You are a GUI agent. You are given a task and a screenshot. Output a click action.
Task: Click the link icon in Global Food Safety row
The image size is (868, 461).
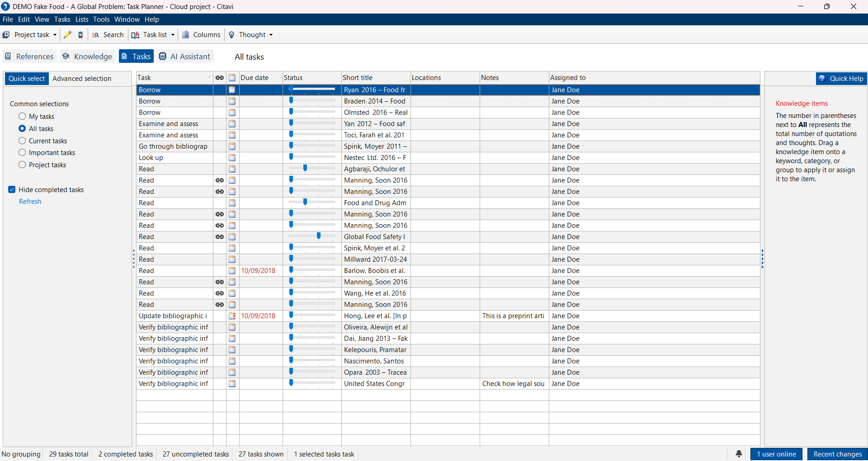tap(220, 237)
